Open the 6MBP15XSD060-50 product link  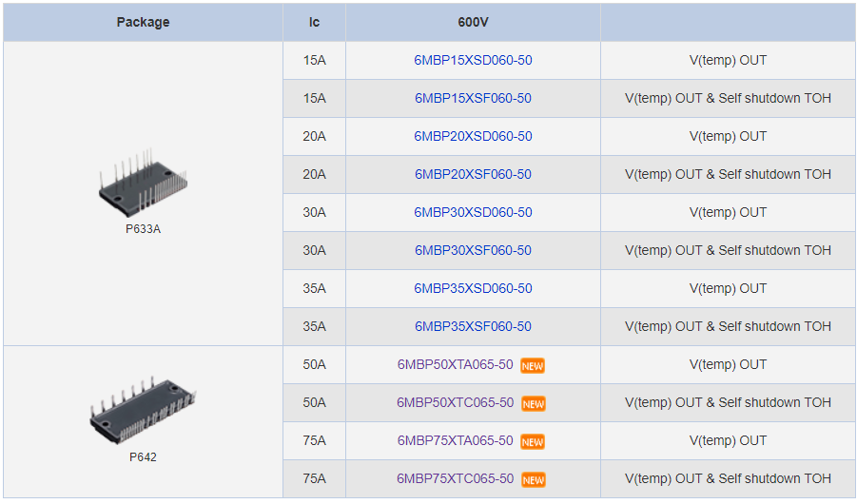[x=473, y=60]
